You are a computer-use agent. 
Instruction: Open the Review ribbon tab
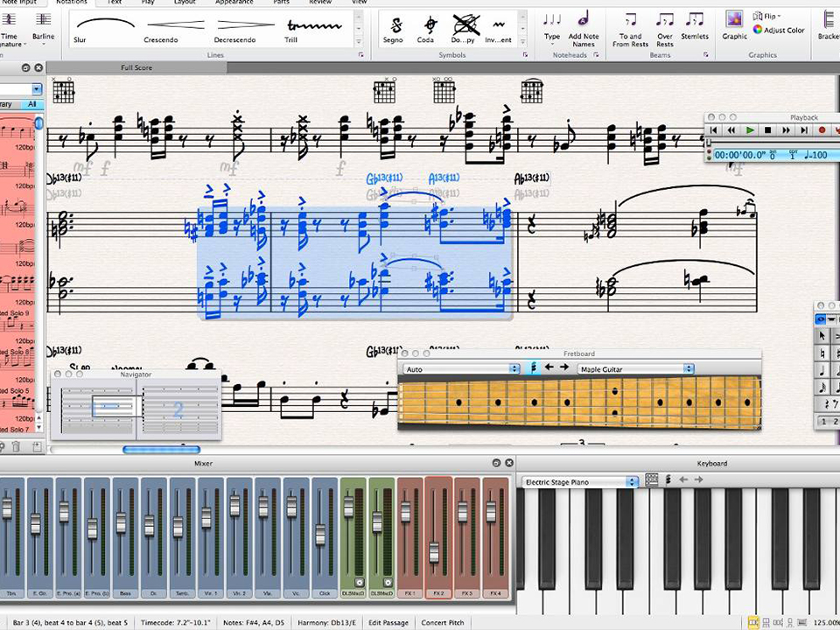tap(320, 2)
